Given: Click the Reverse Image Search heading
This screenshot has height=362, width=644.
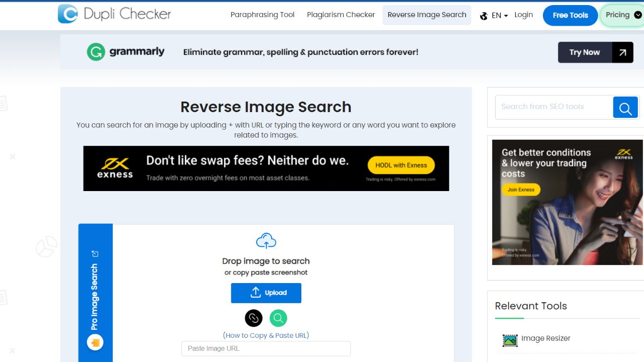Looking at the screenshot, I should pos(266,107).
